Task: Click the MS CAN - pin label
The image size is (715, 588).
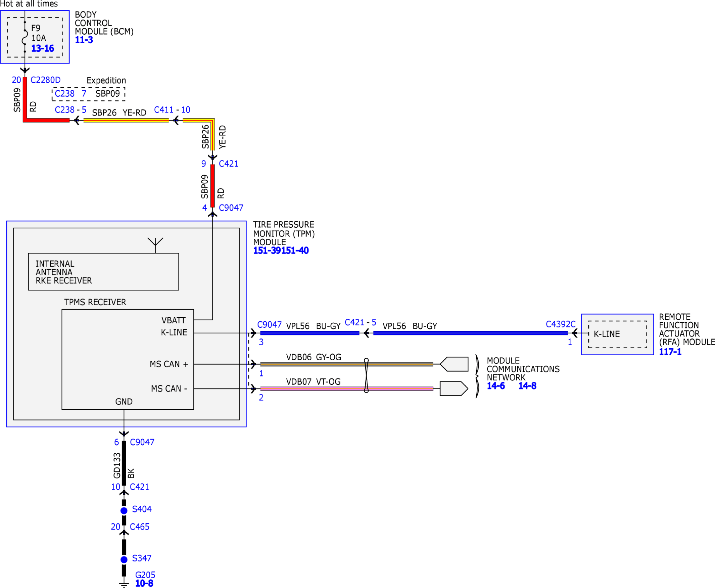Action: 169,389
